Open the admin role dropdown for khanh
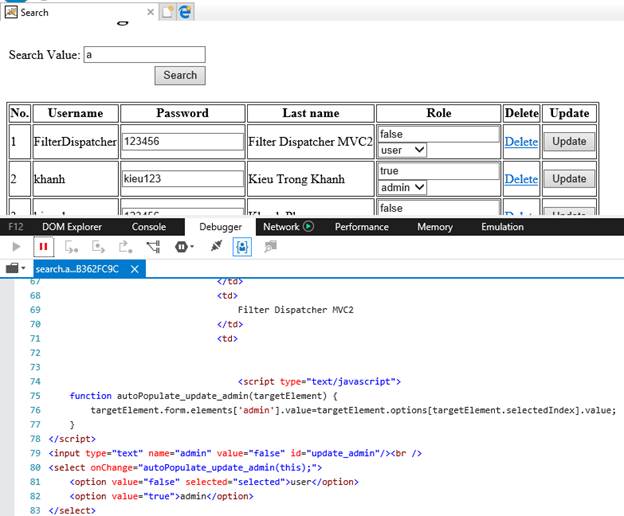The height and width of the screenshot is (516, 624). tap(402, 187)
